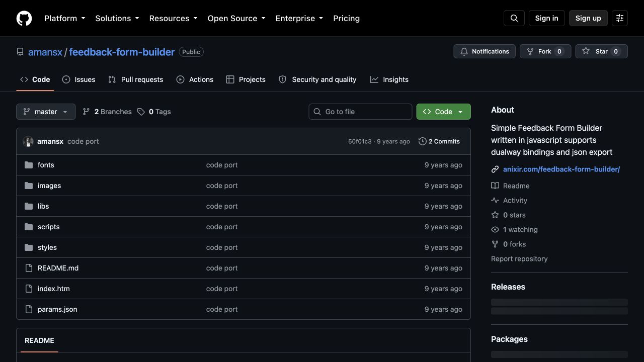Open Security and quality tab

coord(317,79)
